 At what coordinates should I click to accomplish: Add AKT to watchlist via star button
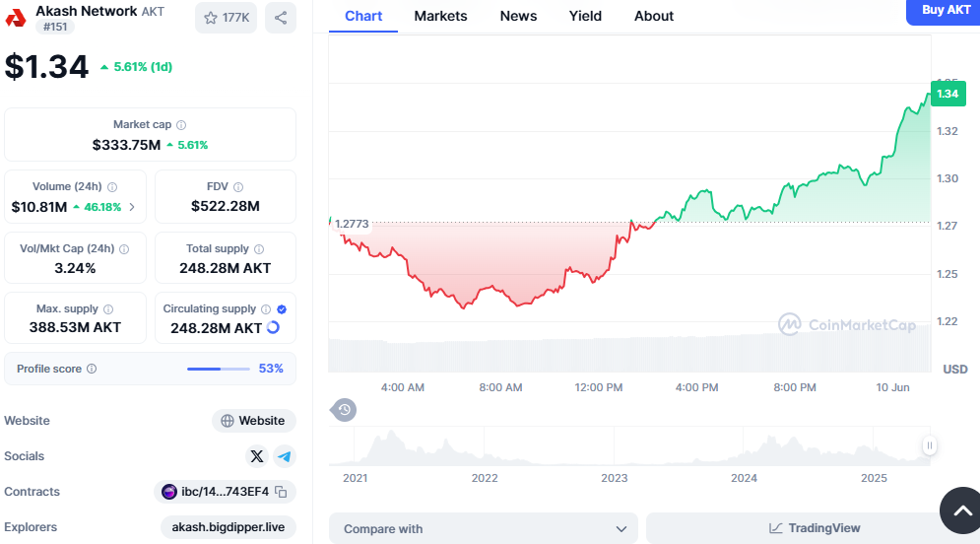(226, 18)
